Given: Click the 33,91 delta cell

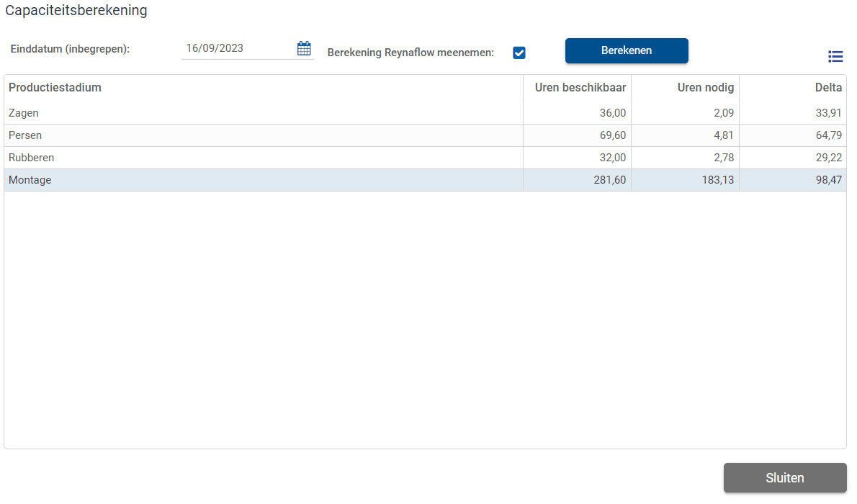Looking at the screenshot, I should pyautogui.click(x=793, y=113).
